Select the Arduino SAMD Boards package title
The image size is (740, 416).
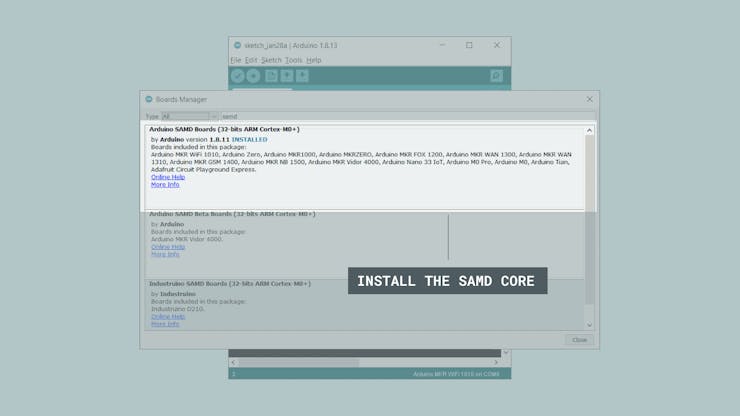pos(224,129)
